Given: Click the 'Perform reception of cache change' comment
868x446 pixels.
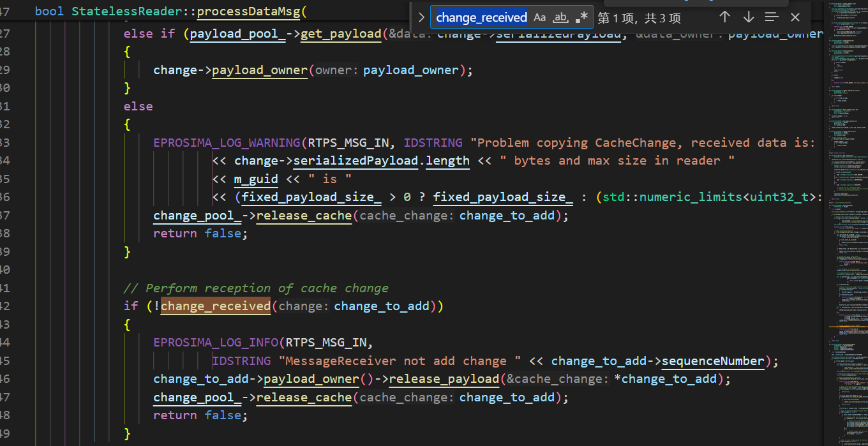Looking at the screenshot, I should pyautogui.click(x=255, y=288).
